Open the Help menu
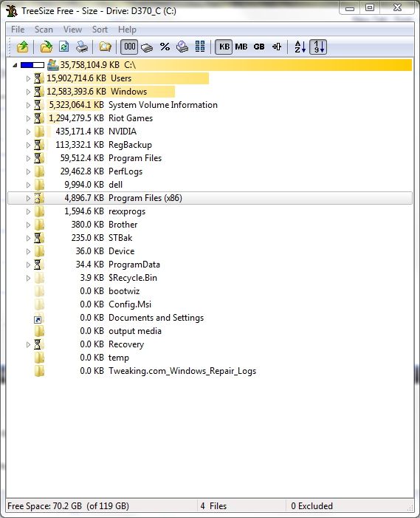Image resolution: width=420 pixels, height=518 pixels. pyautogui.click(x=127, y=30)
